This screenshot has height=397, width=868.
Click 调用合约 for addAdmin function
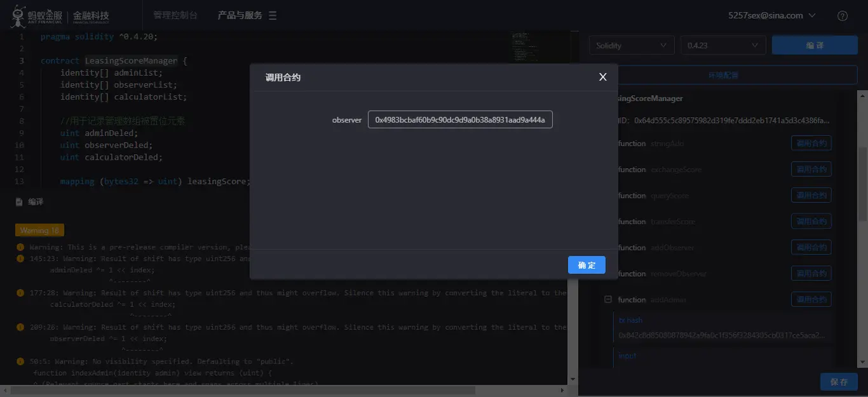click(811, 300)
